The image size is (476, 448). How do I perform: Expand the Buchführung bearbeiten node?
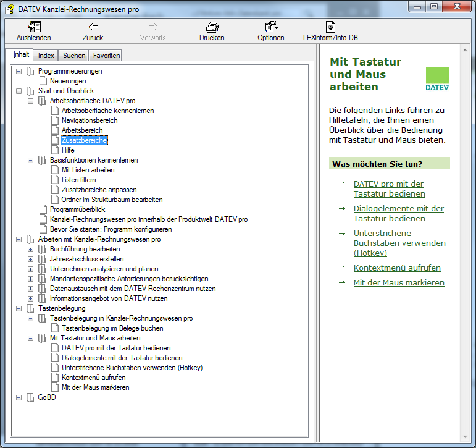(x=31, y=249)
